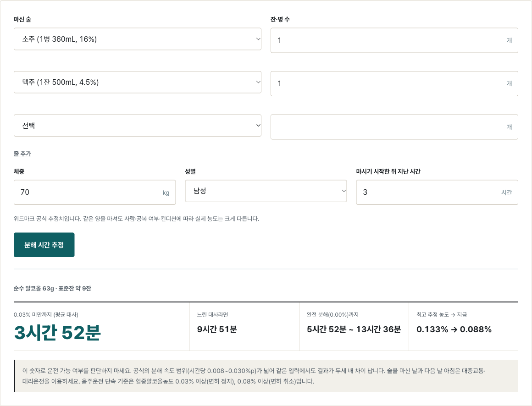Click the empty quantity field in the 선택 row
532x406 pixels.
(394, 127)
